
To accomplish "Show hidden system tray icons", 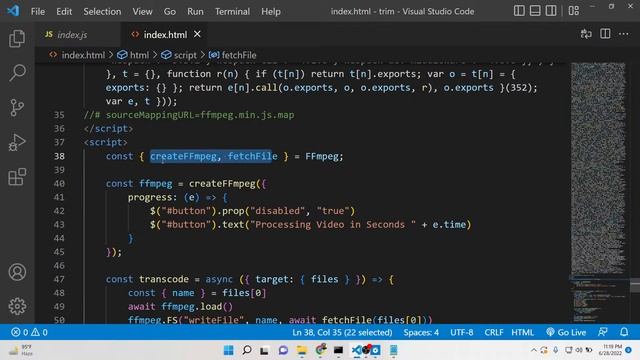I will [533, 350].
